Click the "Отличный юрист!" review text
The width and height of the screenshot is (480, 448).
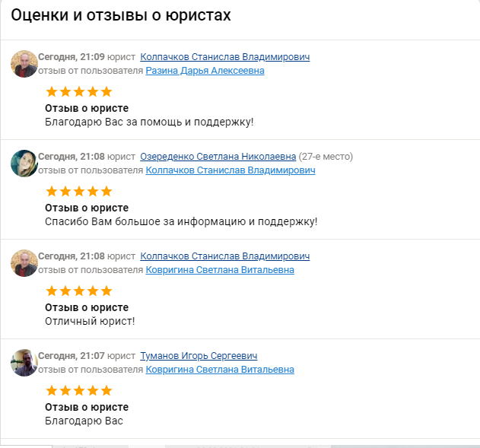point(90,321)
